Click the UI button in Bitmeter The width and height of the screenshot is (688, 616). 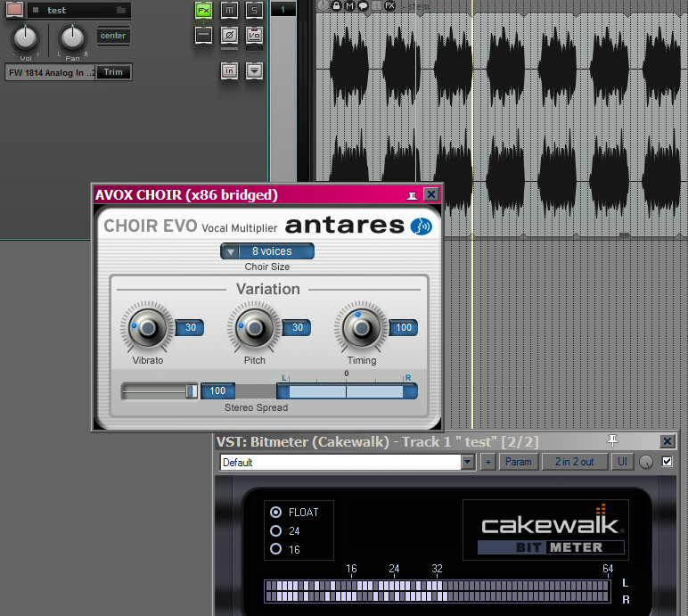[622, 462]
